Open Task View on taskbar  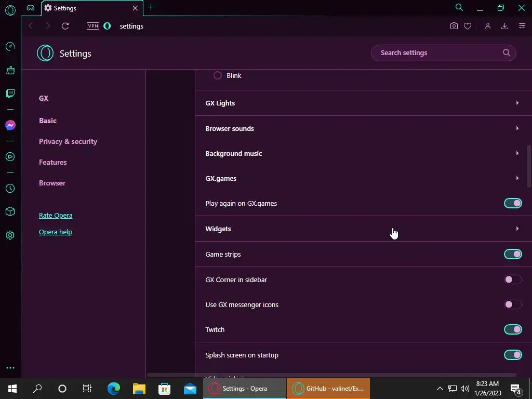click(x=87, y=389)
